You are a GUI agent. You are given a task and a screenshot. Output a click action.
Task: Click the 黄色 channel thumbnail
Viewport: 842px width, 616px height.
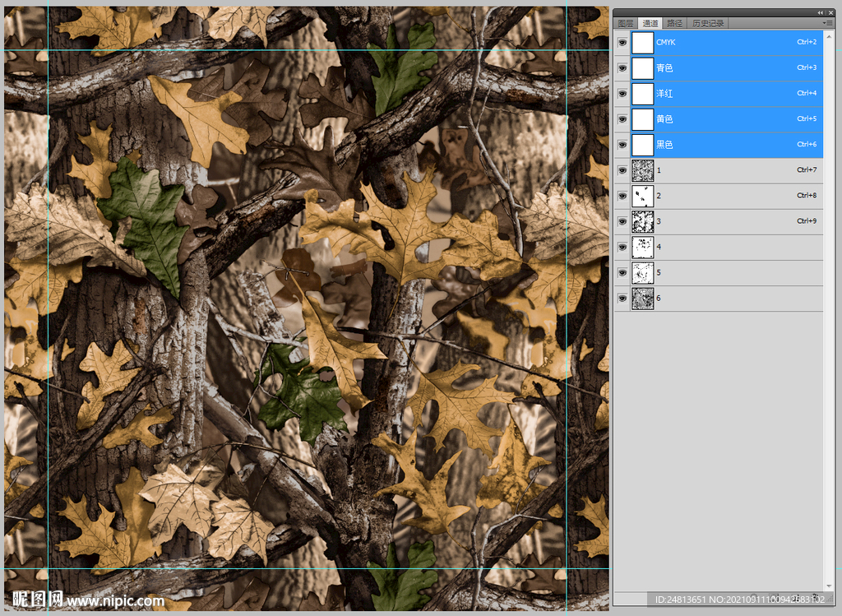[642, 119]
